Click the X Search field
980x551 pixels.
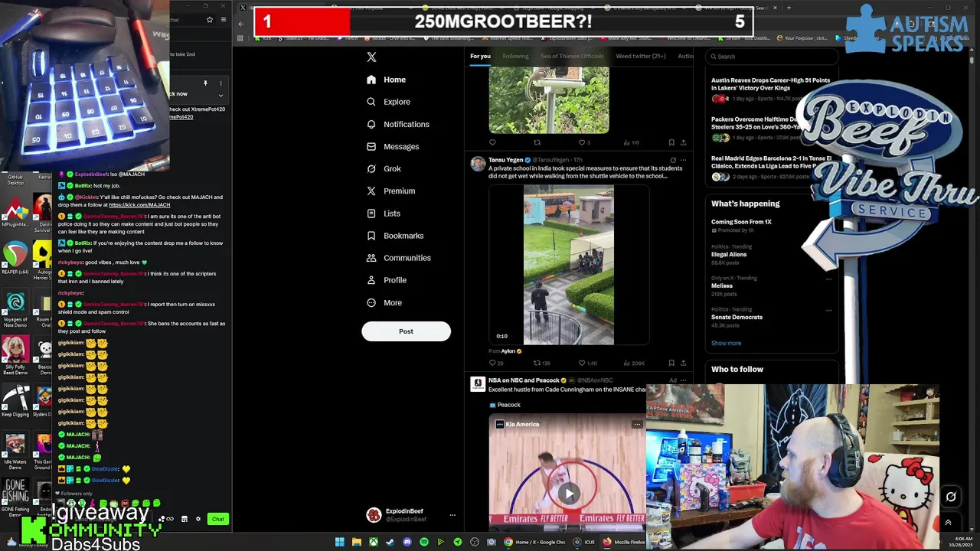click(x=771, y=56)
